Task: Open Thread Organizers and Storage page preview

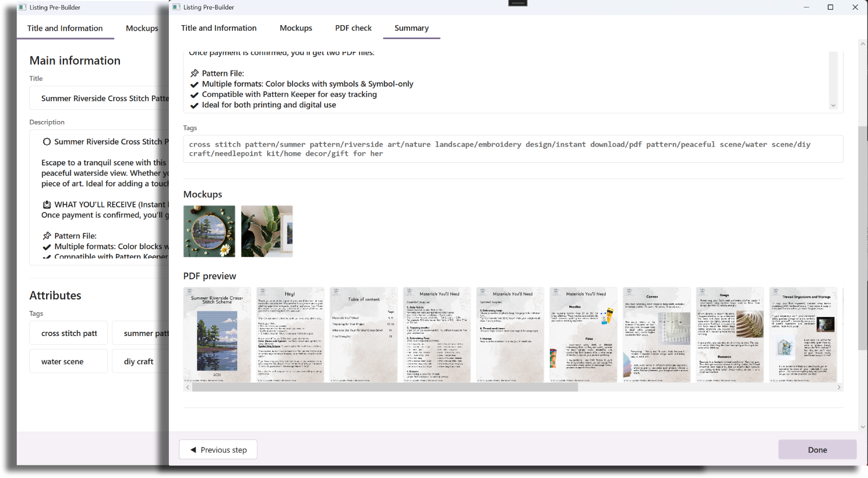Action: pos(803,335)
